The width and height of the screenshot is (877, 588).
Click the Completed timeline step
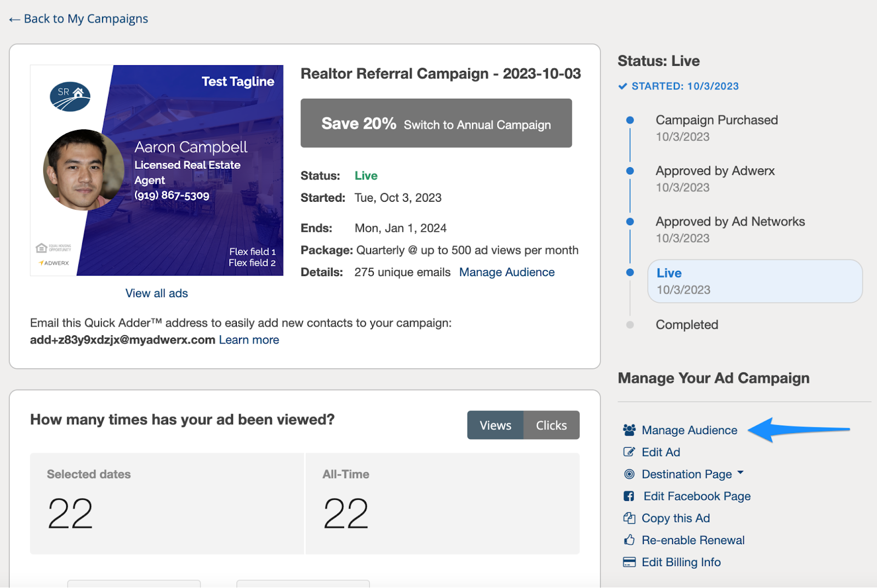pos(687,325)
